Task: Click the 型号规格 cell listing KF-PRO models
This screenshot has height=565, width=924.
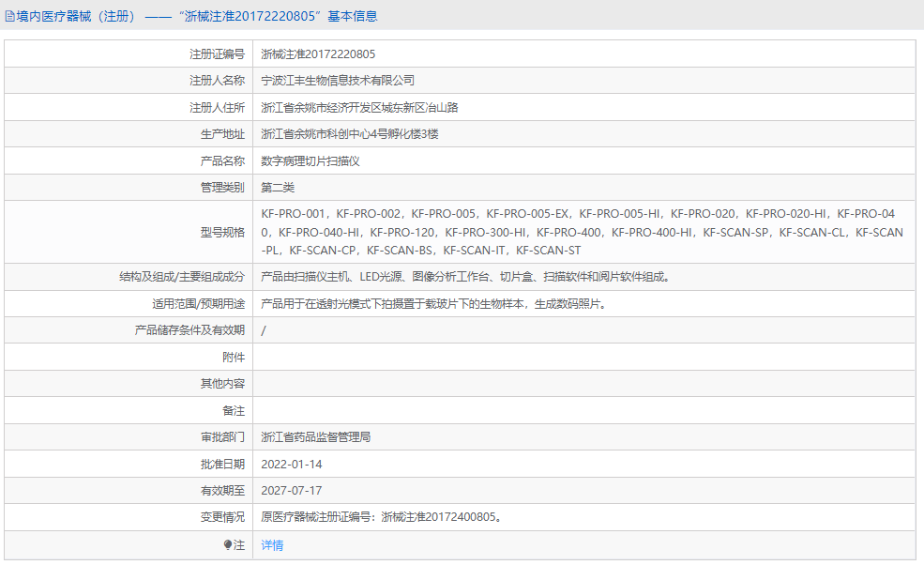Action: (582, 232)
